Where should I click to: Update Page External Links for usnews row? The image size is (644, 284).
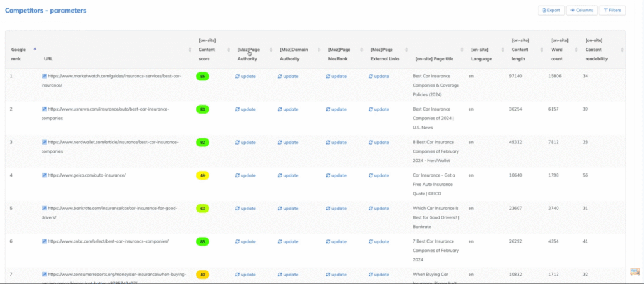click(x=379, y=109)
